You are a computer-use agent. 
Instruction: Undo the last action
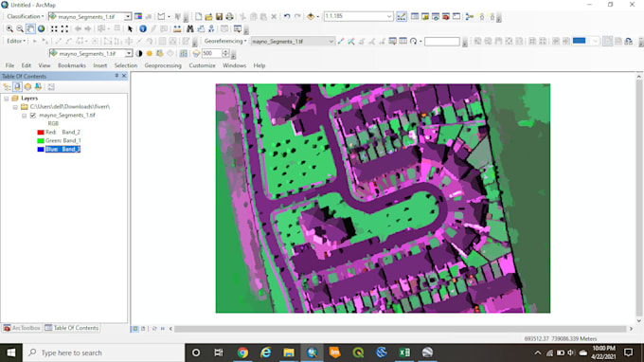(287, 16)
